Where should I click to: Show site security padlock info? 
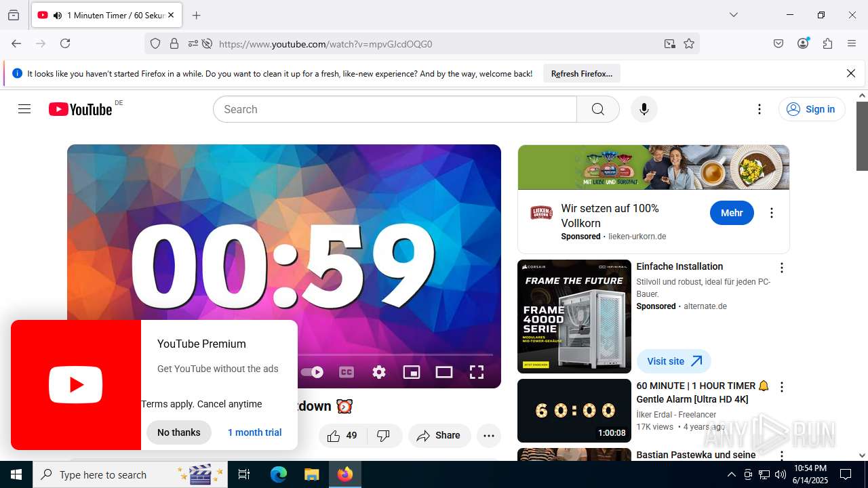(x=174, y=43)
